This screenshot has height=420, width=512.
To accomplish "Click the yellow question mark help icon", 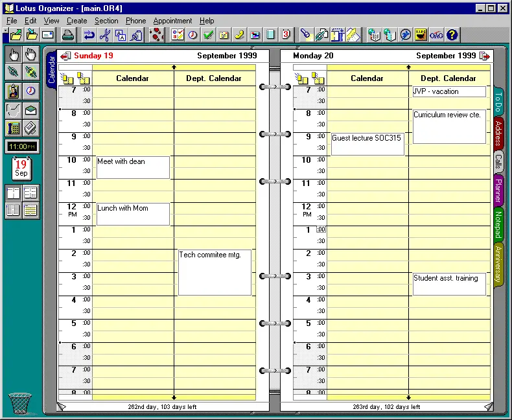I will click(x=452, y=35).
